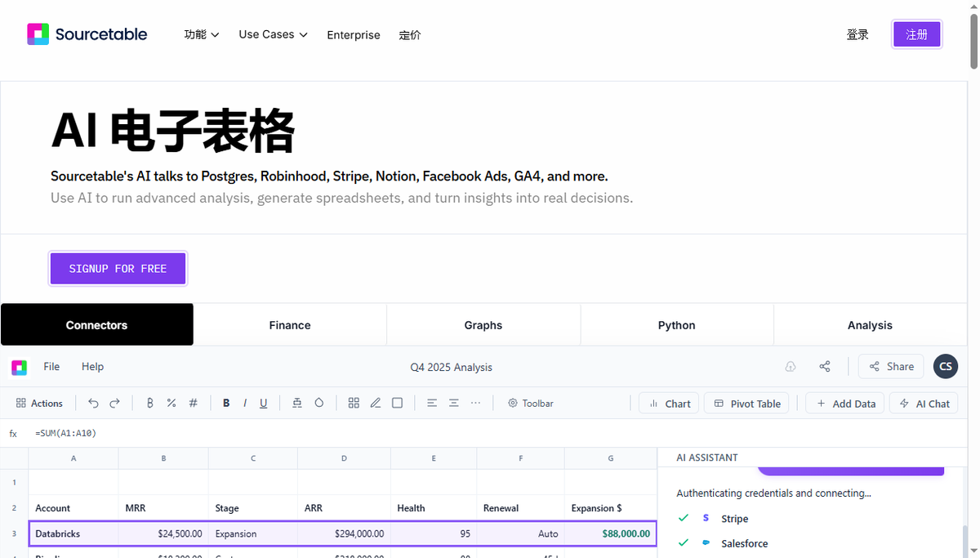Open the Analysis tab
Image resolution: width=980 pixels, height=558 pixels.
[x=870, y=325]
